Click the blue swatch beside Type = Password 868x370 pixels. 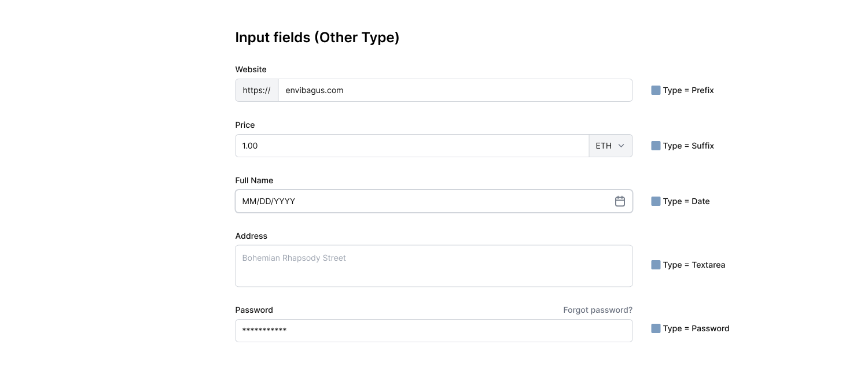coord(654,328)
